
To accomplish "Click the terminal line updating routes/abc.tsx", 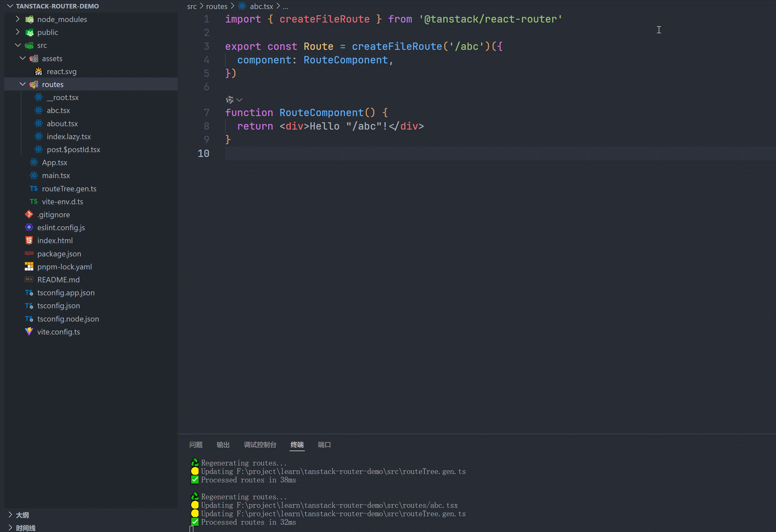I will coord(329,505).
